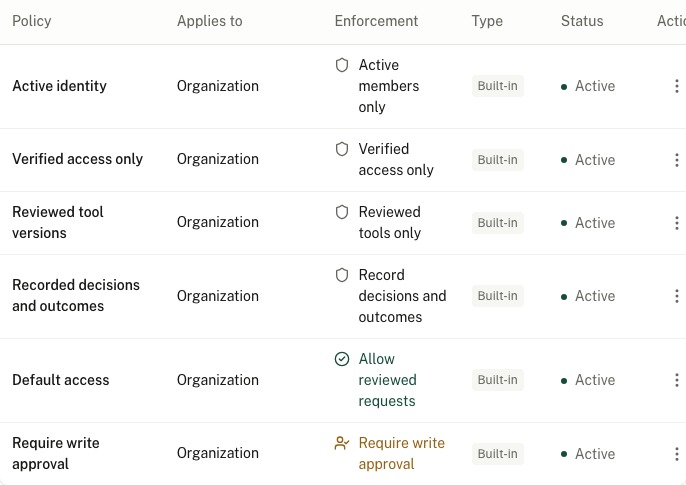Click Organization in Reviewed tool versions row
Image resolution: width=686 pixels, height=485 pixels.
[x=218, y=222]
